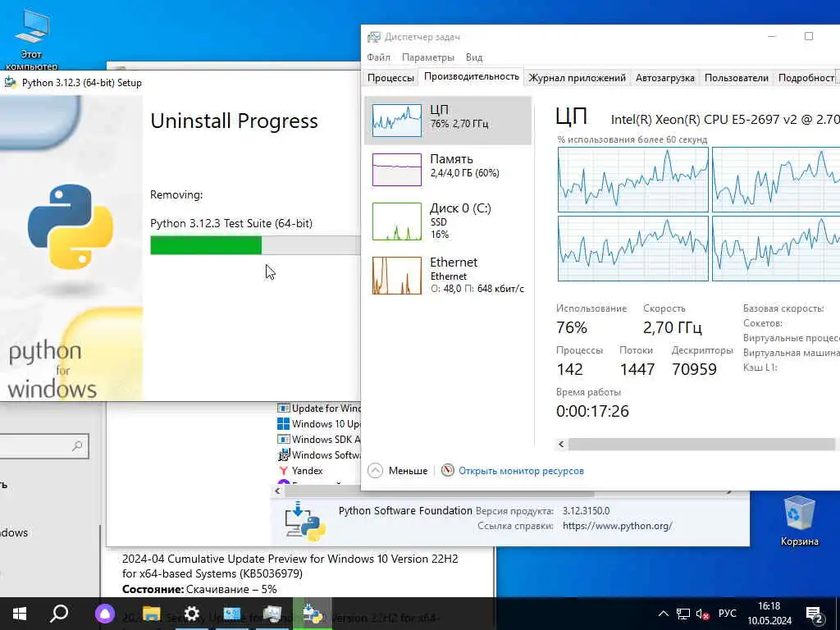Viewport: 840px width, 630px height.
Task: Open taskbar search magnifier
Action: (x=59, y=614)
